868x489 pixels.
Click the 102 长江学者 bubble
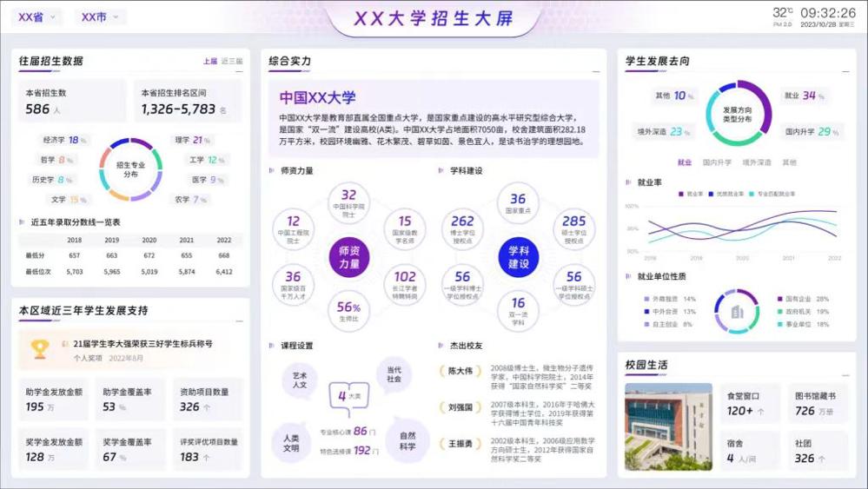pyautogui.click(x=405, y=284)
